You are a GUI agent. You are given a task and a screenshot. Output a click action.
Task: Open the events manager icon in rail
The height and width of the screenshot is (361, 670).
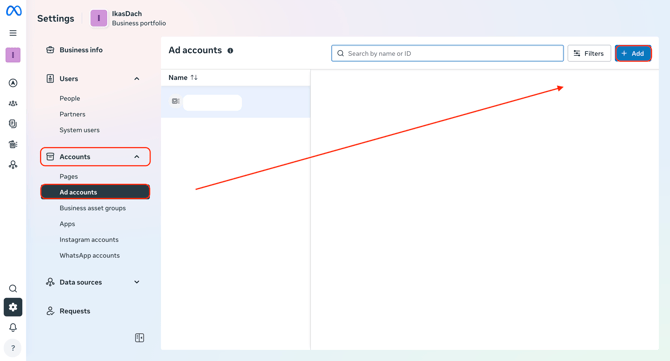[13, 165]
